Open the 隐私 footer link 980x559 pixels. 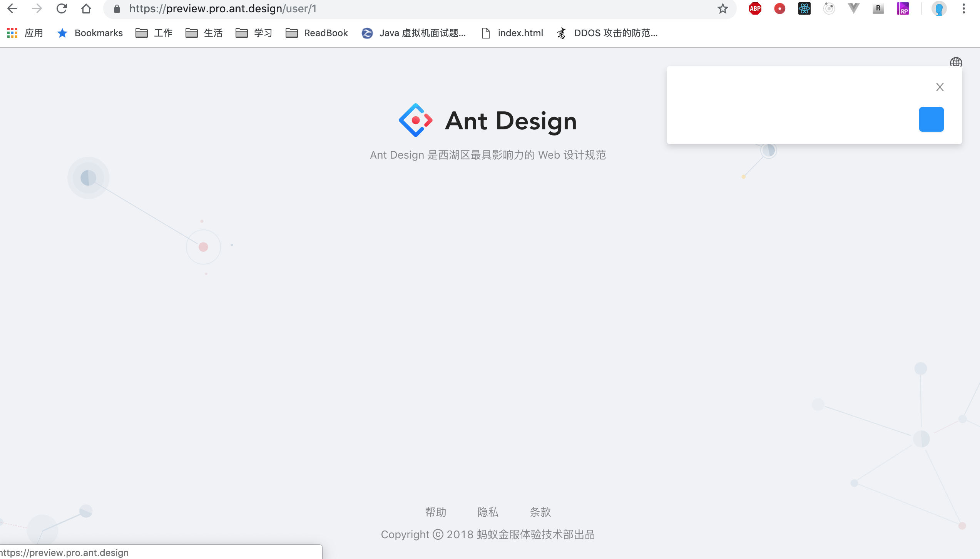(488, 512)
